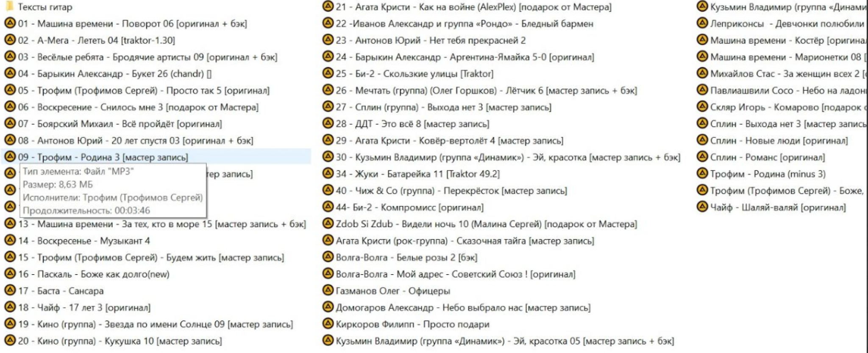Select Трофим (Трофимов Сергей) - Боже file
The height and width of the screenshot is (353, 868).
point(787,191)
